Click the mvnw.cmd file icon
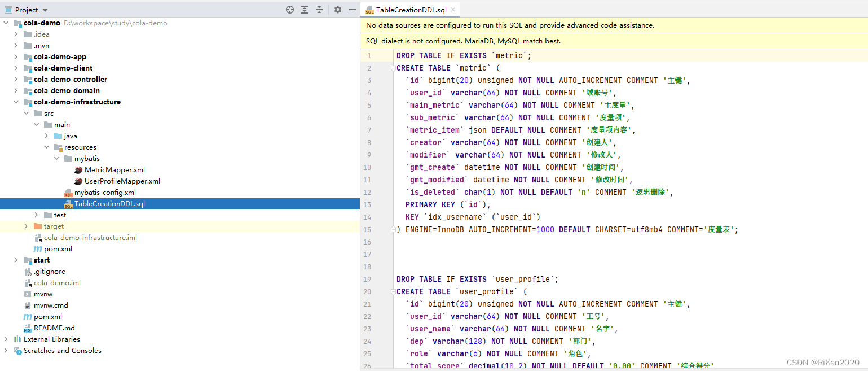Image resolution: width=868 pixels, height=371 pixels. [28, 305]
